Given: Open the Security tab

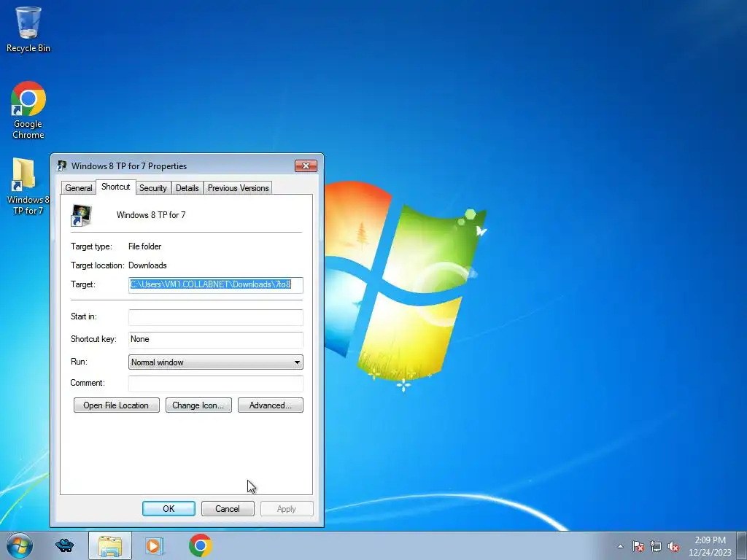Looking at the screenshot, I should pyautogui.click(x=153, y=188).
